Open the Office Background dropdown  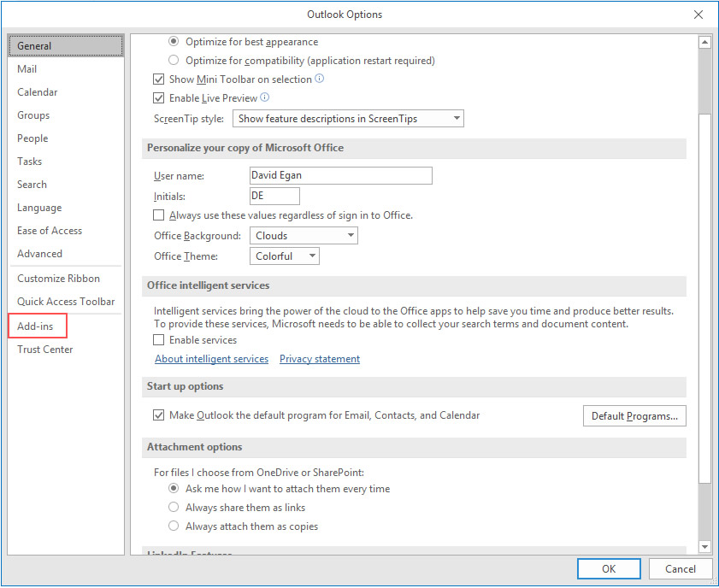coord(304,236)
